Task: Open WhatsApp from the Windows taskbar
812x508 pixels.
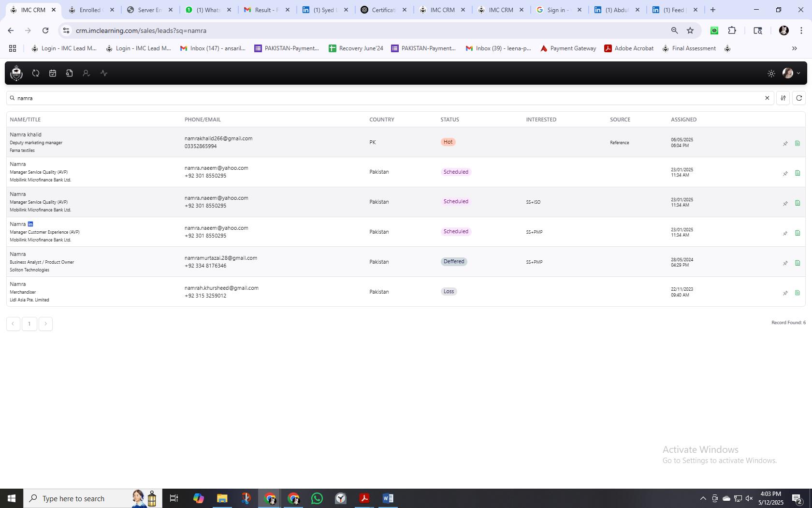Action: pyautogui.click(x=317, y=498)
